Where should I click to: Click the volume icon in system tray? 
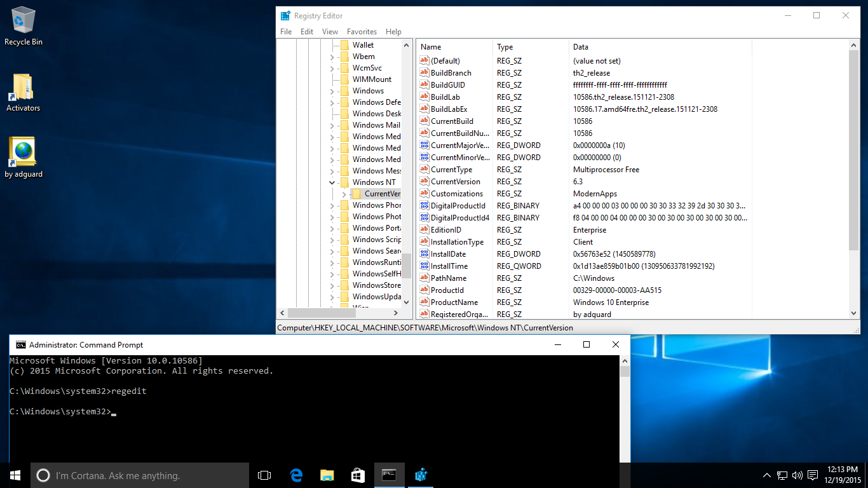tap(797, 475)
